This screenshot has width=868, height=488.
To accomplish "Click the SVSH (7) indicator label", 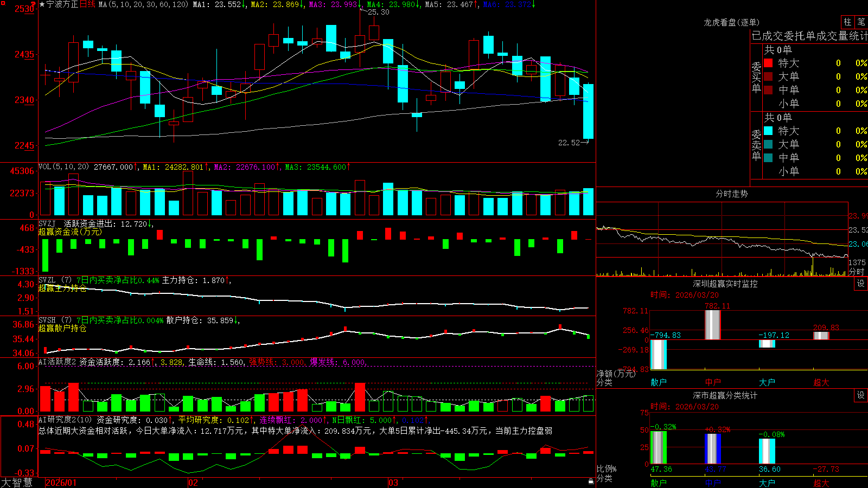I will (55, 320).
